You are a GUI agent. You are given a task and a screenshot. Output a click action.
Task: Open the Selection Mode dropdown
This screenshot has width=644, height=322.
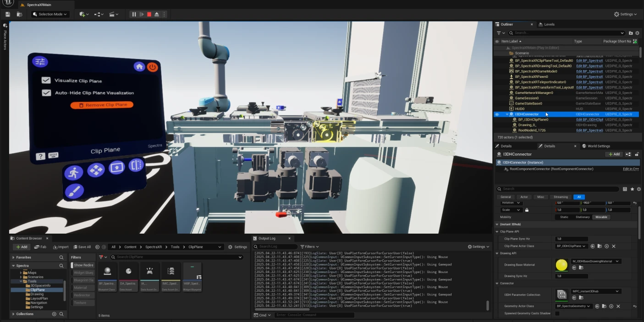coord(50,14)
